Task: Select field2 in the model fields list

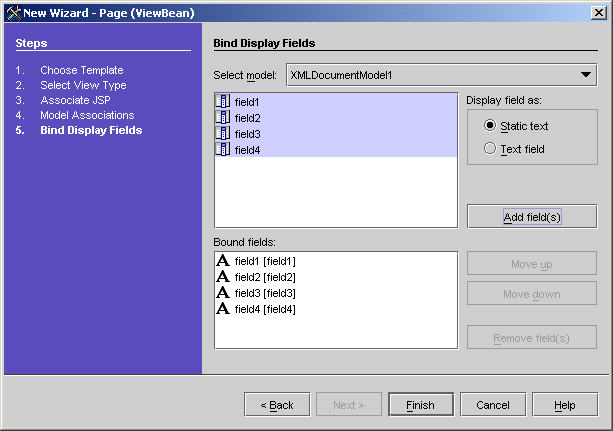Action: click(x=336, y=118)
